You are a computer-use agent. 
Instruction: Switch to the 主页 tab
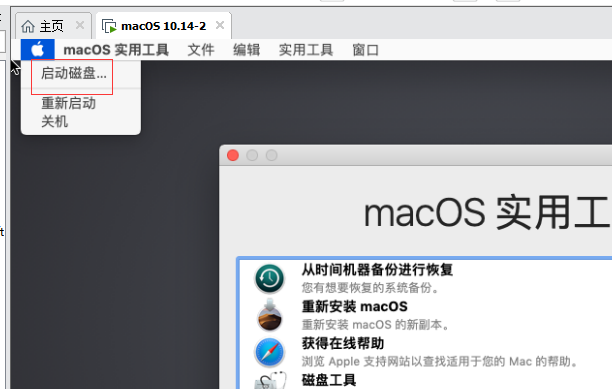(x=52, y=27)
